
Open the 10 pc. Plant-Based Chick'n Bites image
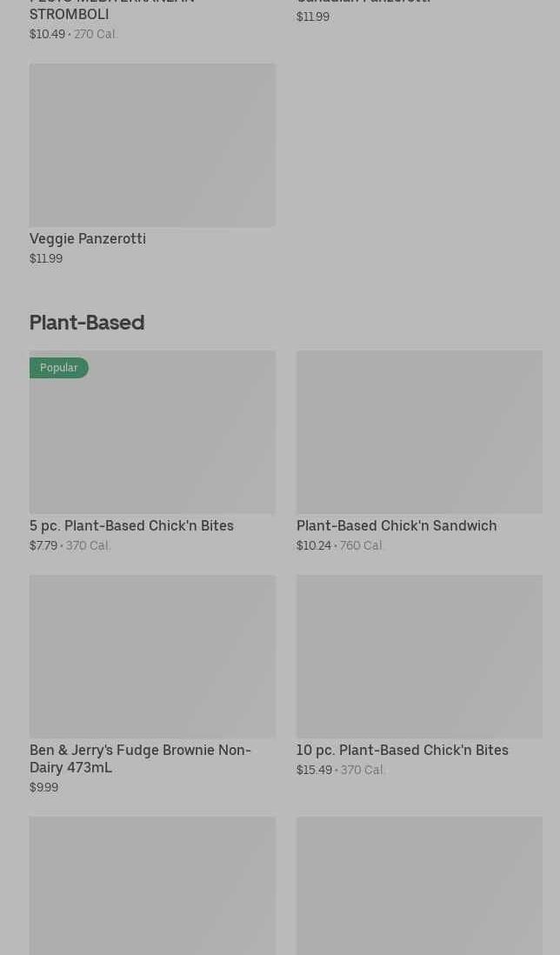419,656
